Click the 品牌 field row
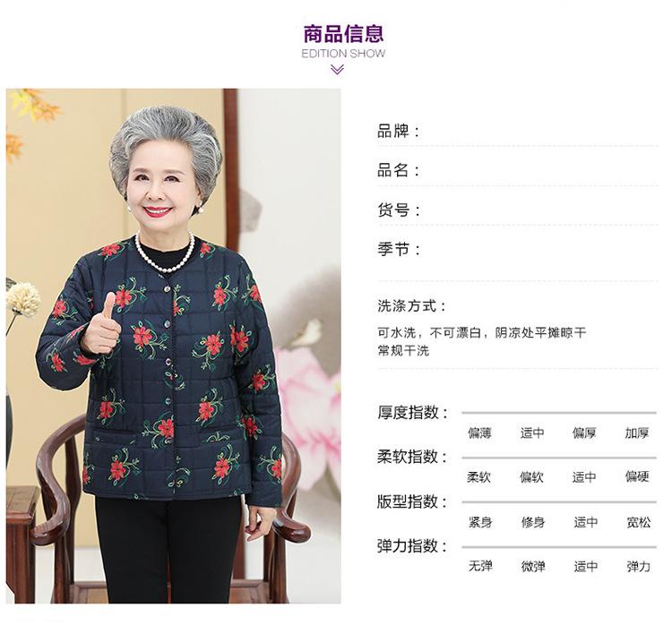 [517, 131]
